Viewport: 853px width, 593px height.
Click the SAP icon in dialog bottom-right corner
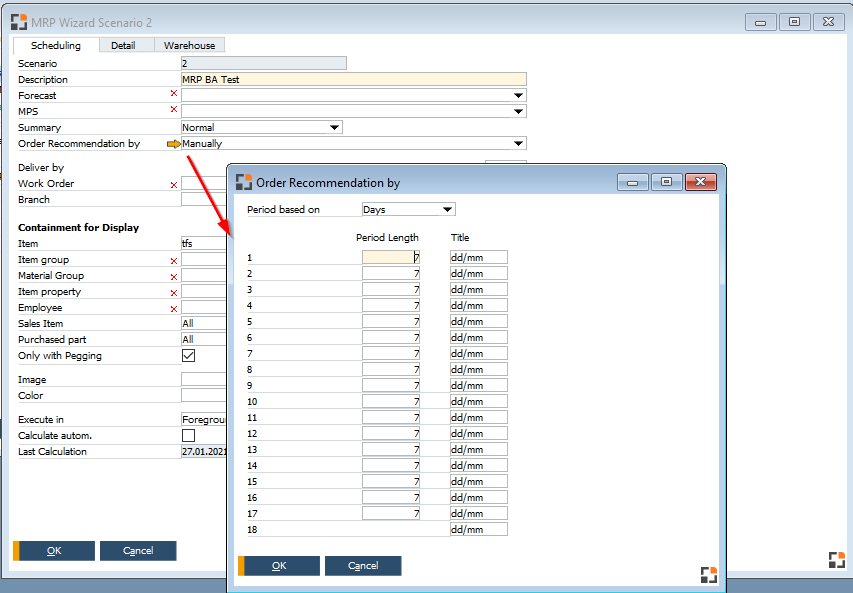pyautogui.click(x=709, y=574)
